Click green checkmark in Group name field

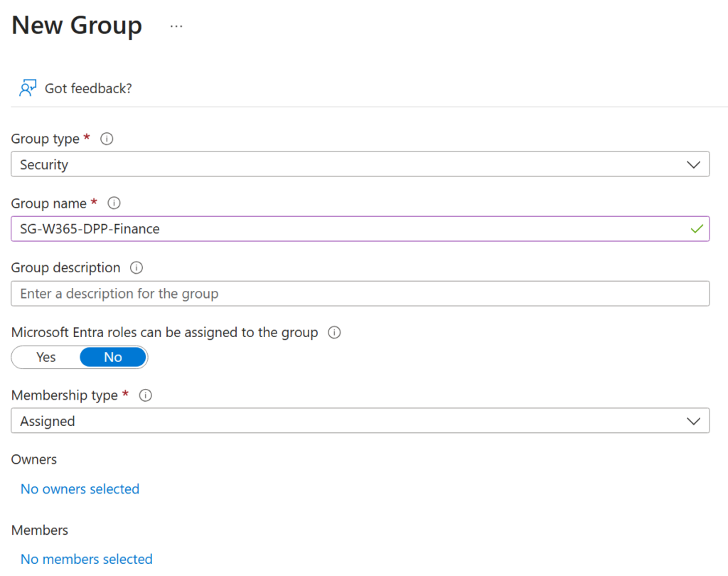(x=696, y=229)
